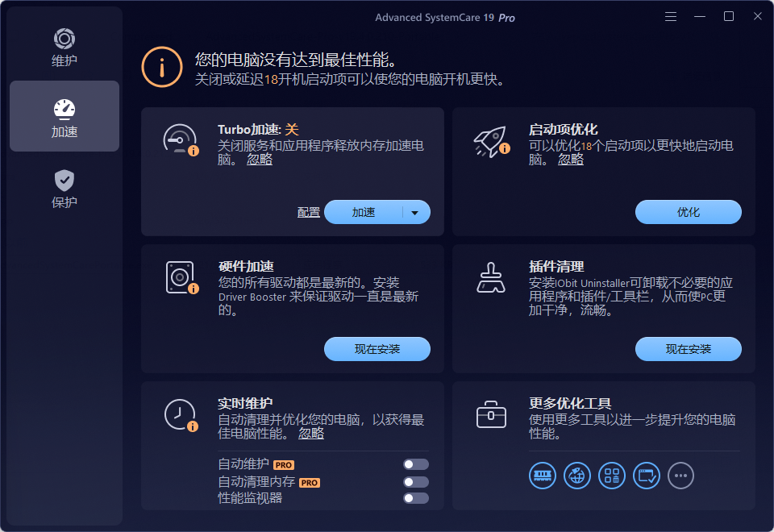
Task: Toggle the 性能监视器 switch
Action: [416, 498]
